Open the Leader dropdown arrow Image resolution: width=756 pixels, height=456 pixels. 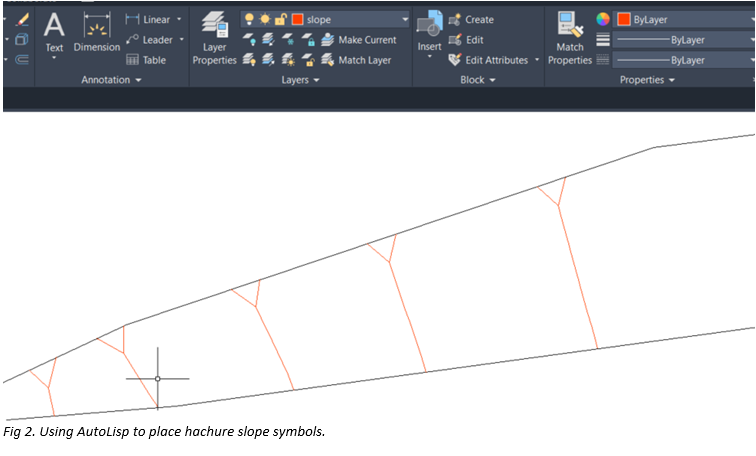point(182,40)
